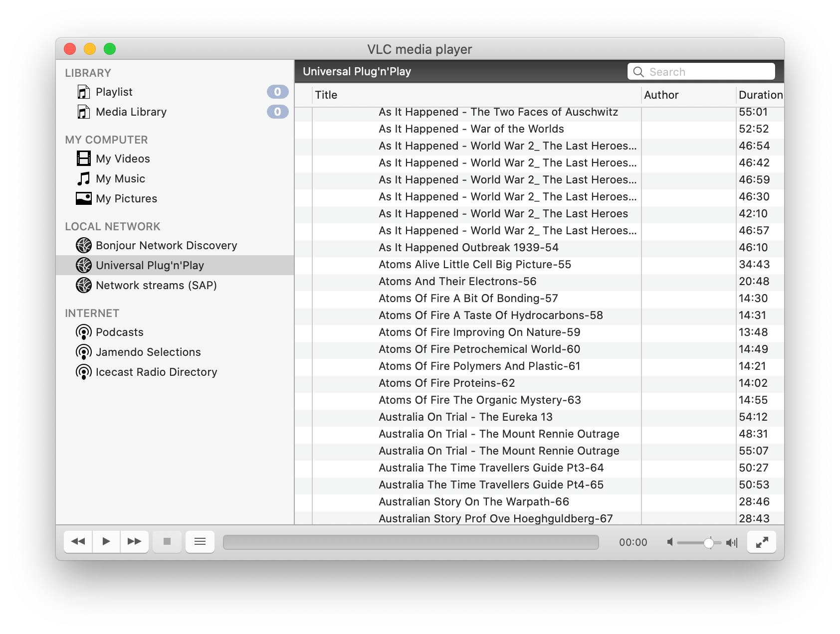The width and height of the screenshot is (840, 634).
Task: Set full volume via loud speaker icon
Action: 732,542
